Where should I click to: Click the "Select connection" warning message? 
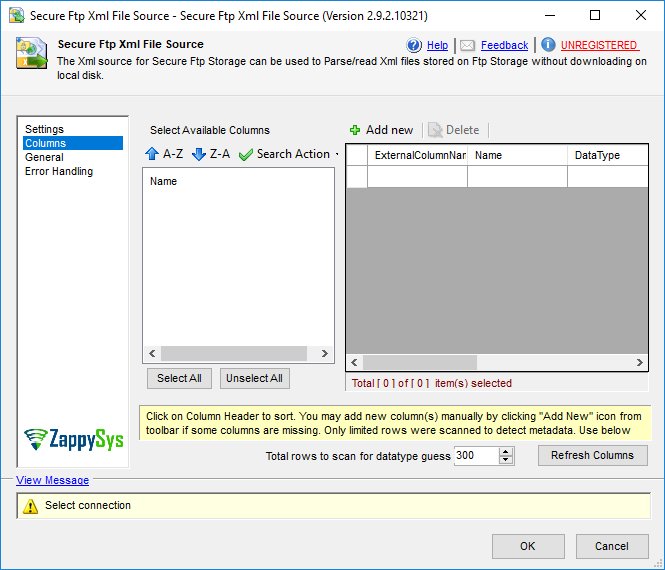click(x=88, y=506)
